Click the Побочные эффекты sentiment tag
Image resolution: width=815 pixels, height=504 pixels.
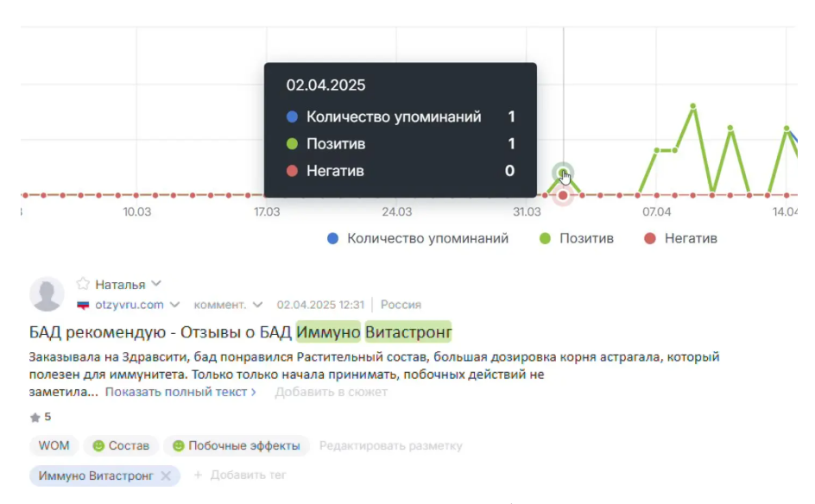point(237,446)
